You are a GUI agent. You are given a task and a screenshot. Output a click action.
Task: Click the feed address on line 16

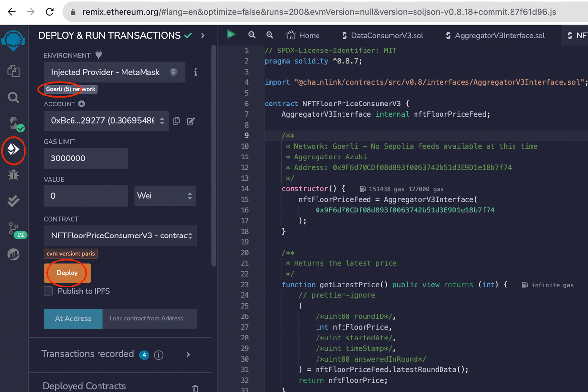pos(405,210)
